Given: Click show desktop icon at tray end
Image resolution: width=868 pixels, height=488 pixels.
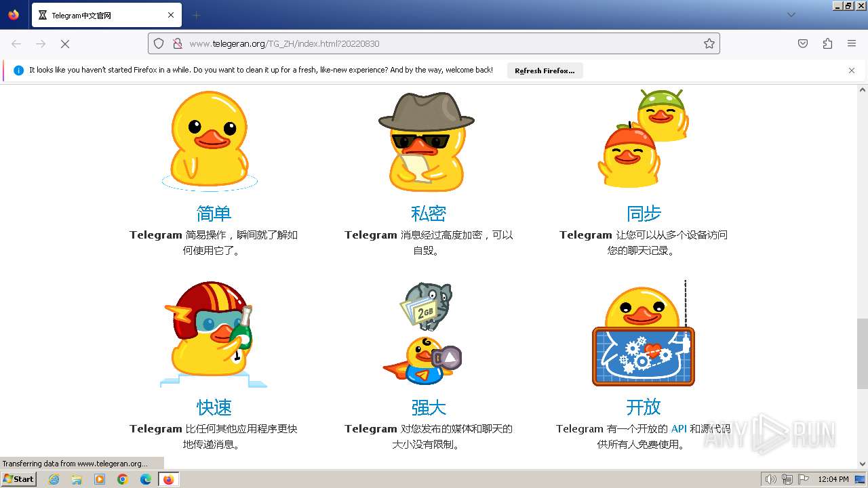Looking at the screenshot, I should 861,479.
